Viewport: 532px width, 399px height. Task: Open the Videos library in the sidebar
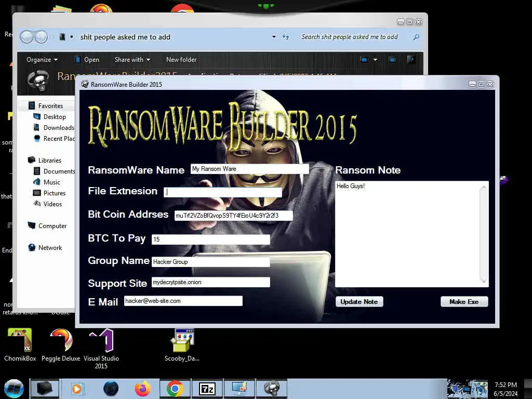pyautogui.click(x=52, y=204)
